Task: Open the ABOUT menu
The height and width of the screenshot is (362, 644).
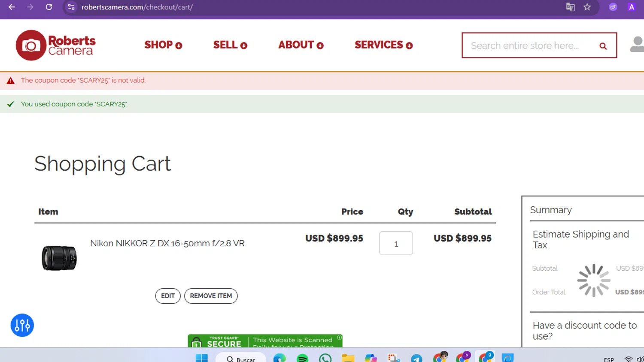Action: tap(301, 45)
